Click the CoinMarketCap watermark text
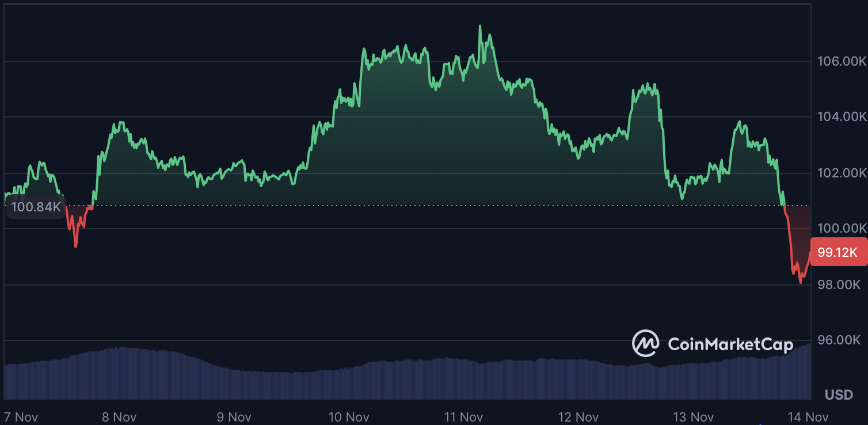The height and width of the screenshot is (425, 868). click(x=730, y=344)
